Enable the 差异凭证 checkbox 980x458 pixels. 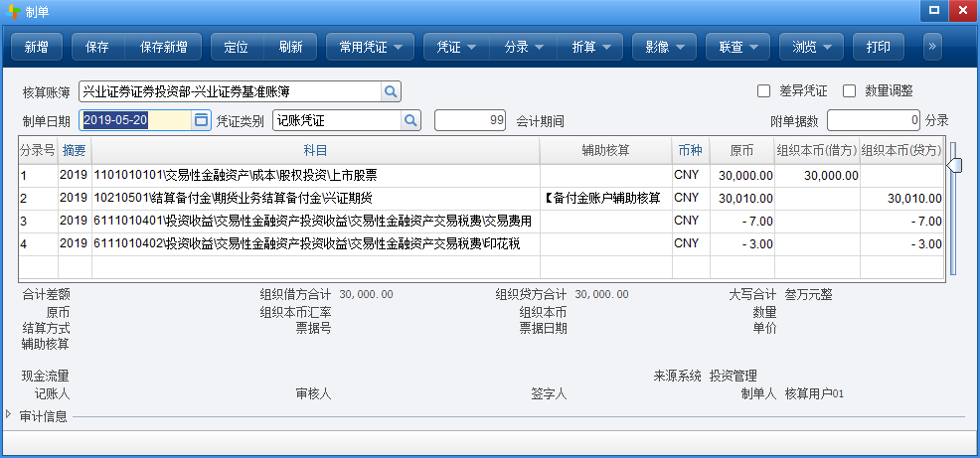[764, 91]
